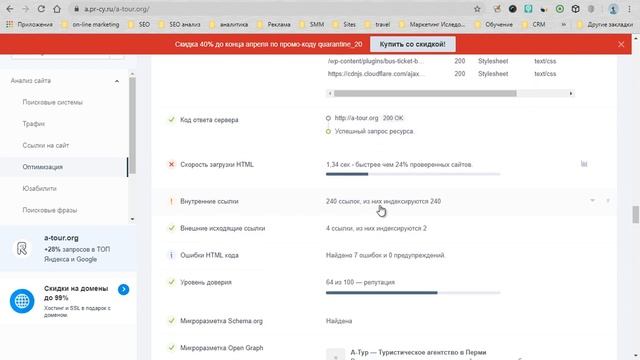Screen dimensions: 640x360
Task: Click the sidebar vertical scrollbar thumb
Action: pos(132,126)
